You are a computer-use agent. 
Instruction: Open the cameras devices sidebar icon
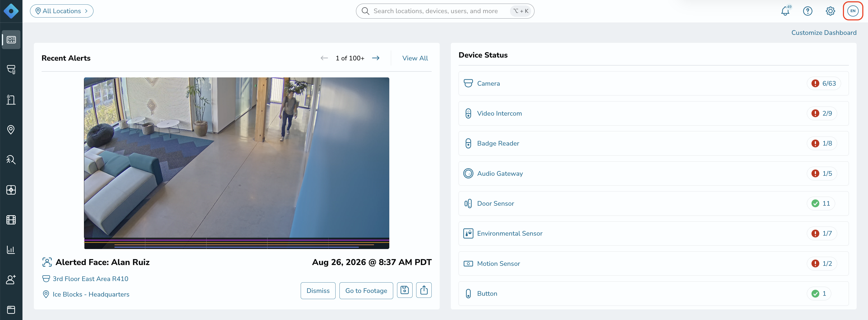click(x=11, y=70)
